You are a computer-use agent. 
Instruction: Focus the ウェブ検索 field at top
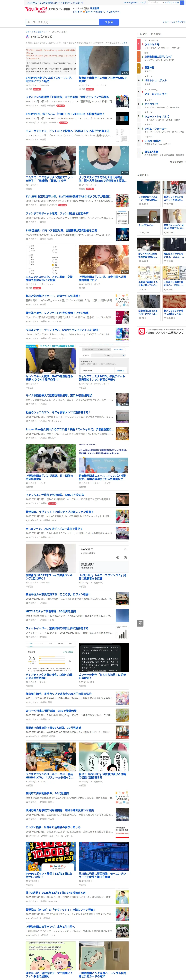coord(154,3)
